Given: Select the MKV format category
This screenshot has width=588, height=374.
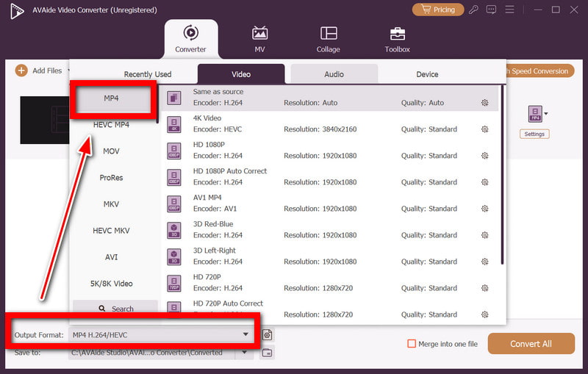Looking at the screenshot, I should (x=111, y=204).
